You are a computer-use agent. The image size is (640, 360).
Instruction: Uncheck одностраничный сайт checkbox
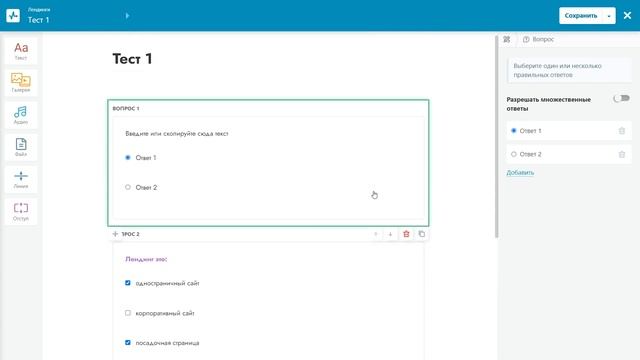pos(128,283)
